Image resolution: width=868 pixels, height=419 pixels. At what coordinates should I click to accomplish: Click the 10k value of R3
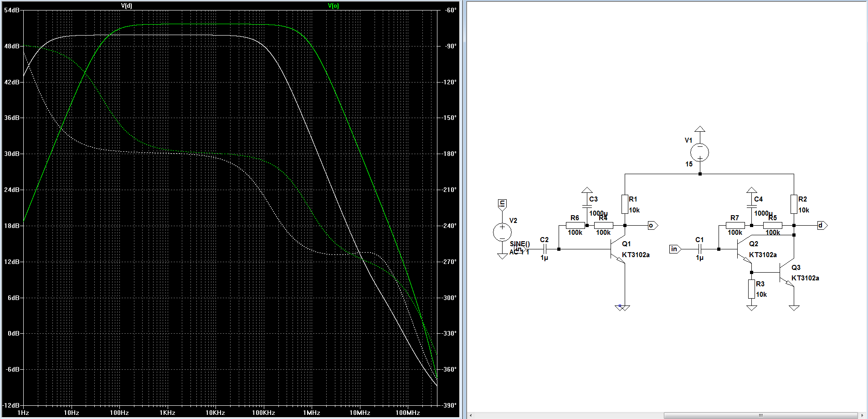(761, 295)
